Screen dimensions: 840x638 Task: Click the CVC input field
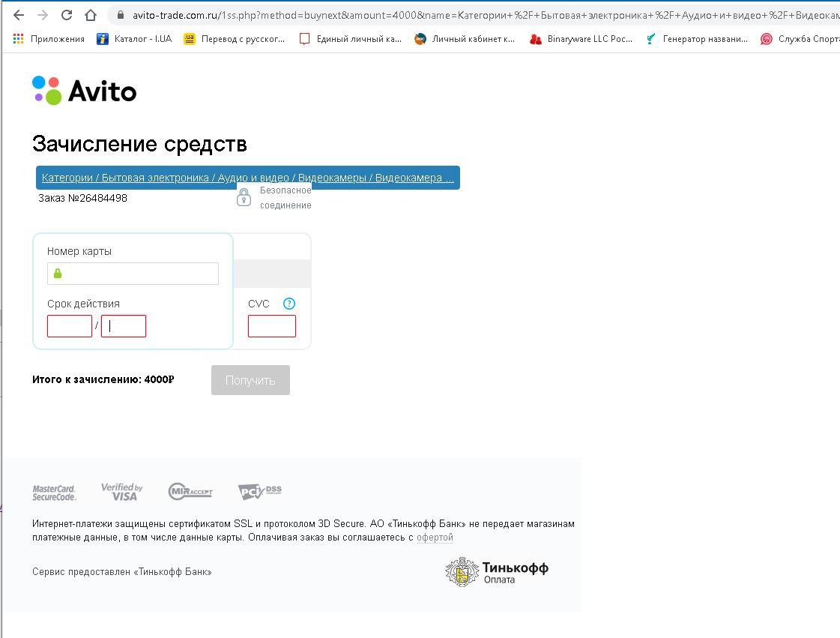tap(271, 326)
